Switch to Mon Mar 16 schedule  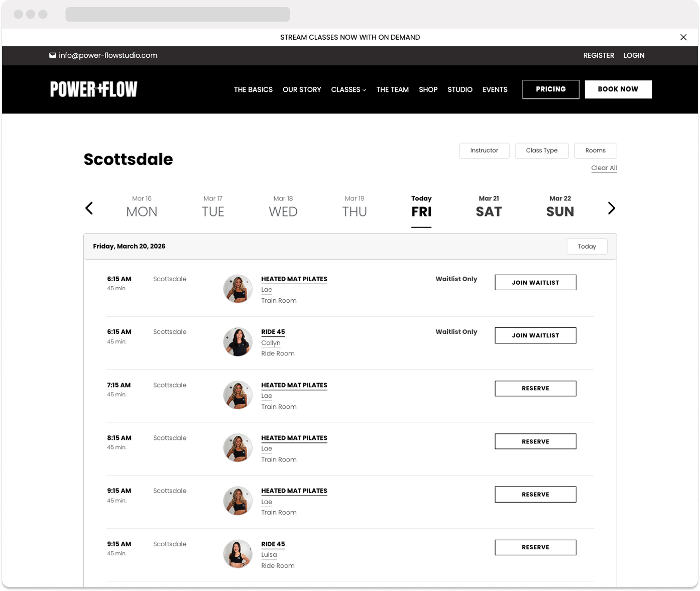142,207
